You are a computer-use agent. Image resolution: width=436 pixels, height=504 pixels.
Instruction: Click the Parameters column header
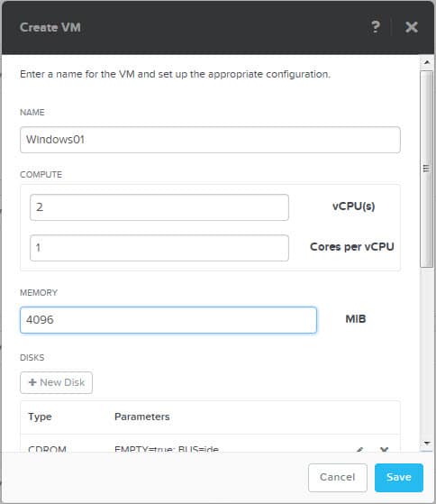coord(142,417)
